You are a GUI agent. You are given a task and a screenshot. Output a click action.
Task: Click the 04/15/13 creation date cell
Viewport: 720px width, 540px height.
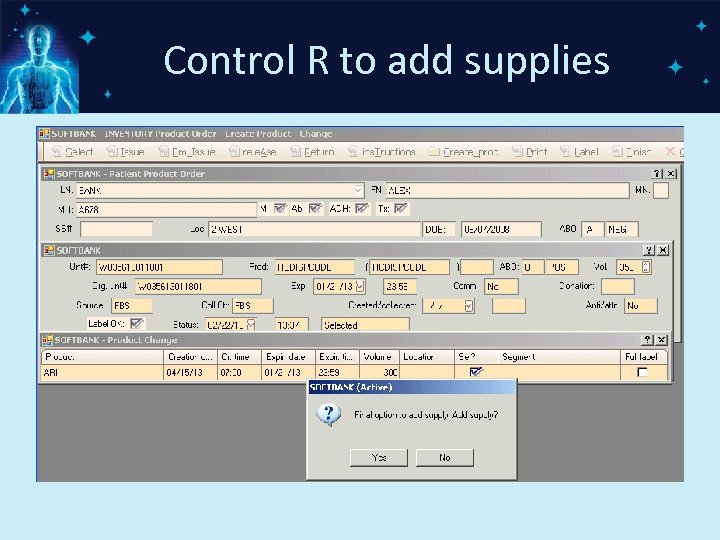coord(191,372)
